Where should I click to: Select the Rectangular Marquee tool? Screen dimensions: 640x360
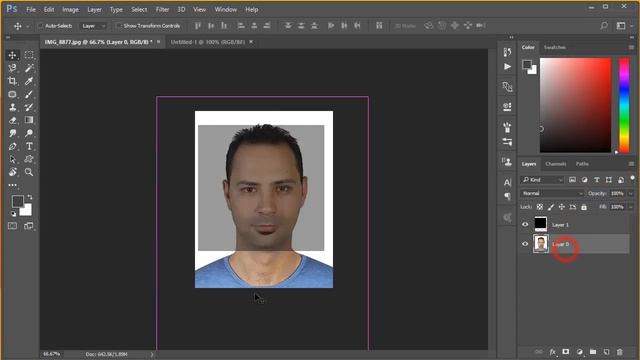[29, 55]
